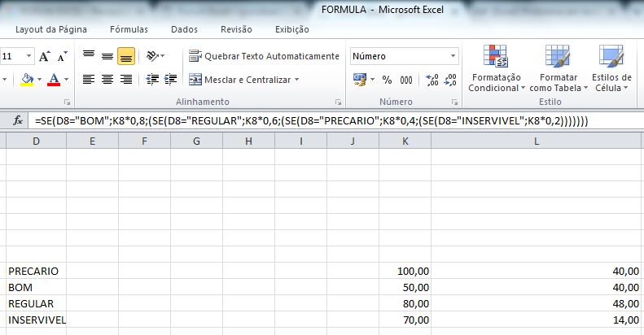Open Número dialog launcher
The height and width of the screenshot is (335, 644).
[x=454, y=102]
